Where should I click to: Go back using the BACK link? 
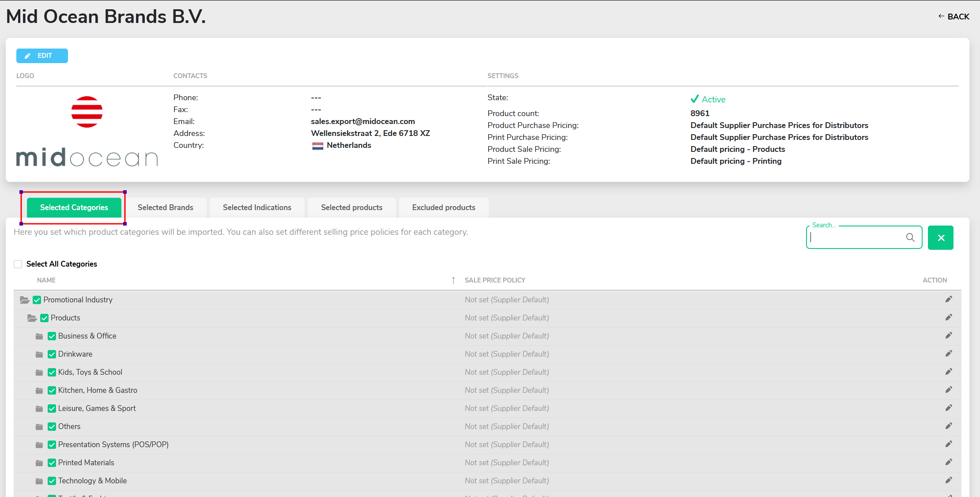(x=954, y=16)
